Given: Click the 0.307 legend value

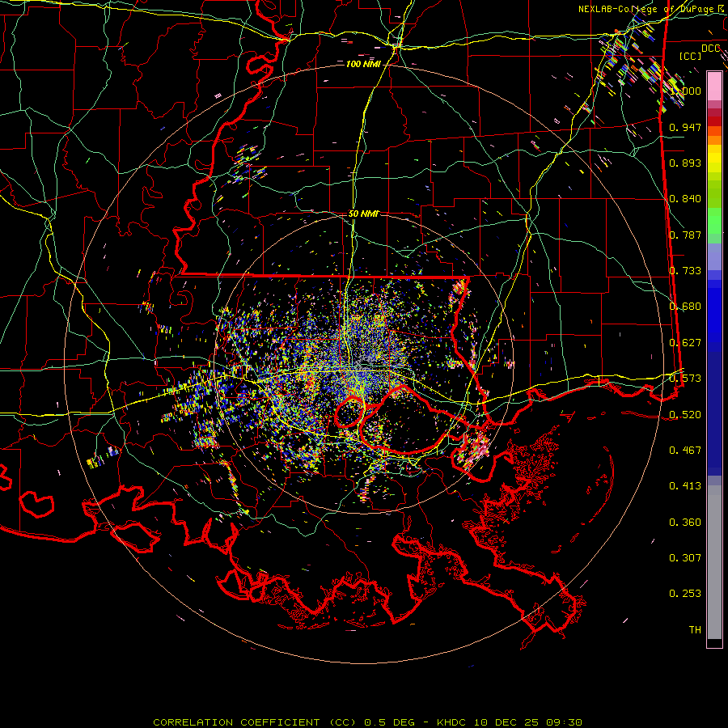Looking at the screenshot, I should (685, 558).
